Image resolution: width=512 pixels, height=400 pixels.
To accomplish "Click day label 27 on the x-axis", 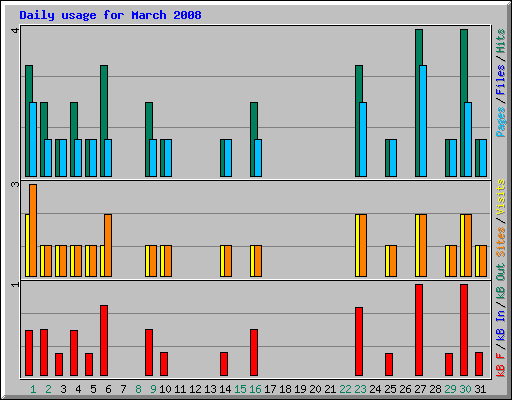I will tap(420, 389).
